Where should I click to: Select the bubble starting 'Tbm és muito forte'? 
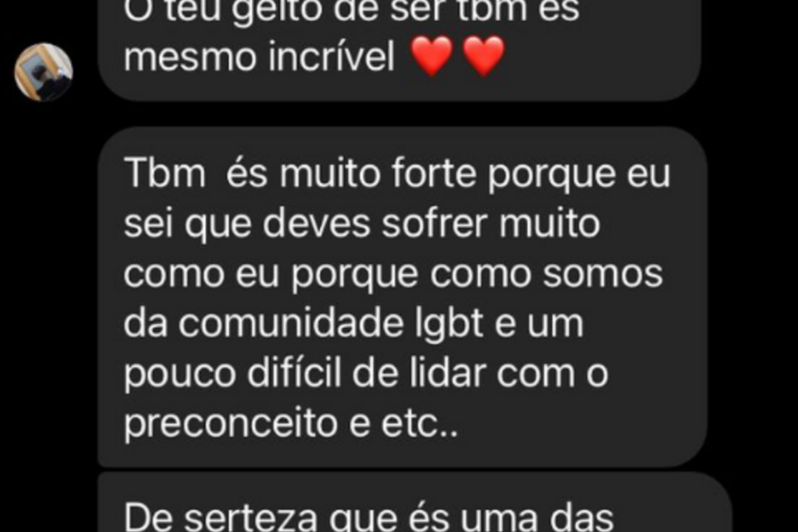(403, 297)
